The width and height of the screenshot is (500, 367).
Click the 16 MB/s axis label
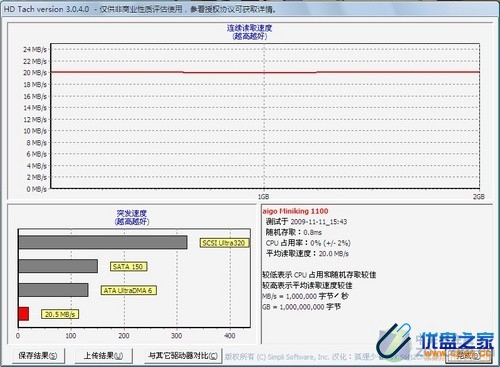click(x=35, y=96)
